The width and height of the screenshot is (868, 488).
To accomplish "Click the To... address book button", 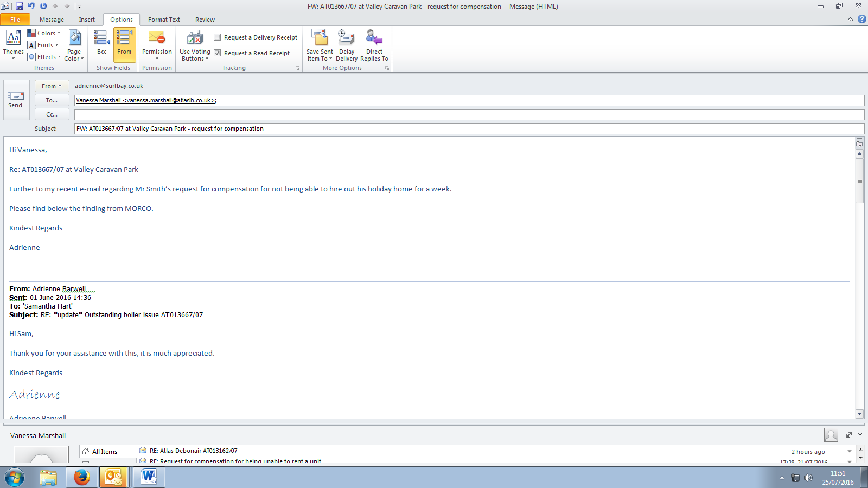I will pyautogui.click(x=52, y=100).
